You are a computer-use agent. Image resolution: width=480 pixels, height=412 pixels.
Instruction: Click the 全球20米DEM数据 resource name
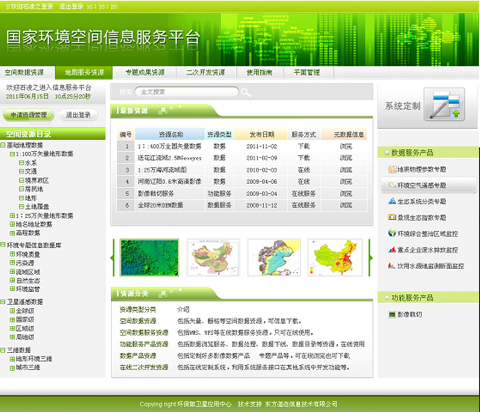(160, 205)
